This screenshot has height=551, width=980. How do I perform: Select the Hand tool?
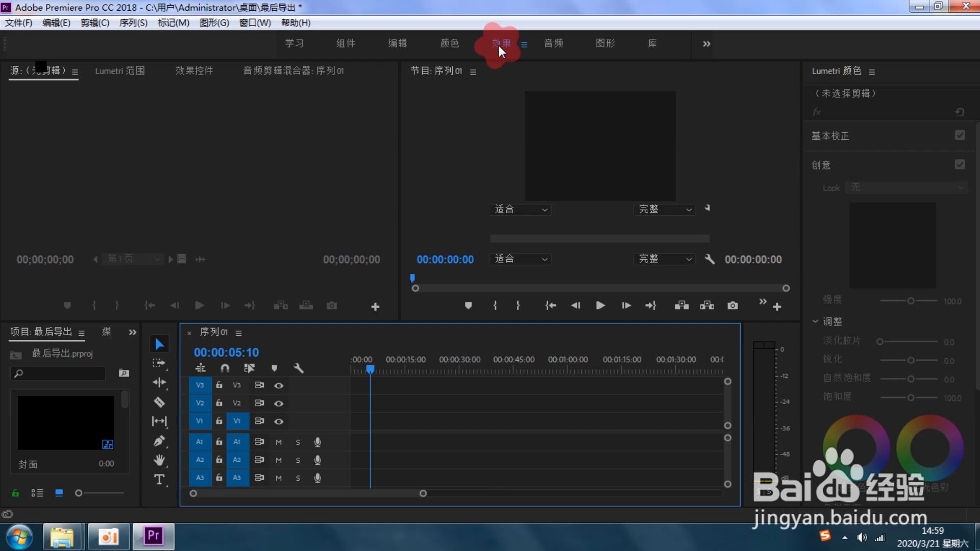coord(159,460)
